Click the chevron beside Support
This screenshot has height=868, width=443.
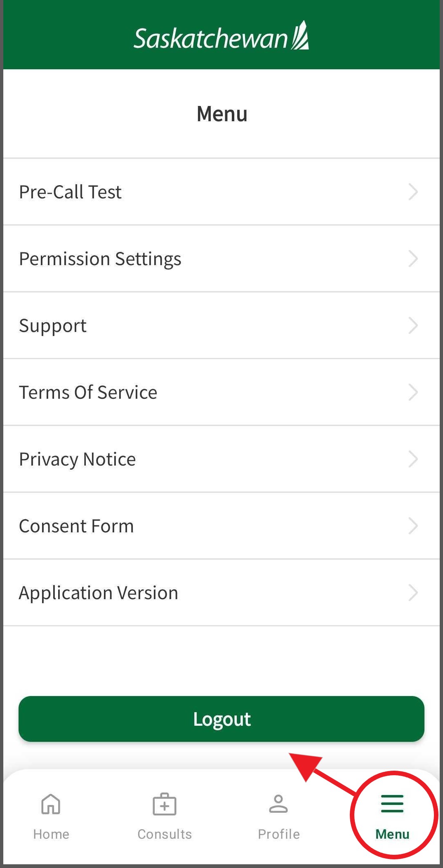click(x=413, y=325)
